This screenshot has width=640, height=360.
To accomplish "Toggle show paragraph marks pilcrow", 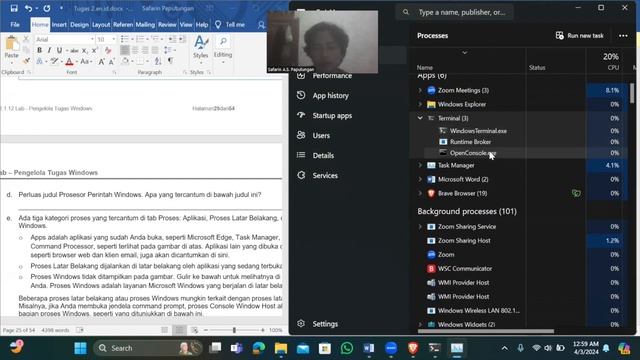I will (171, 62).
